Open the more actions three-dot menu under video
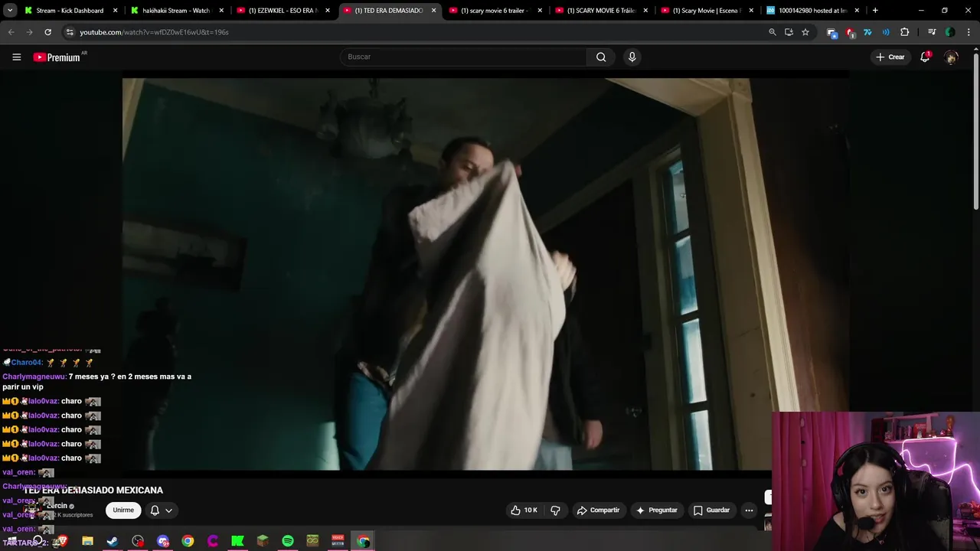Image resolution: width=980 pixels, height=551 pixels. coord(749,510)
